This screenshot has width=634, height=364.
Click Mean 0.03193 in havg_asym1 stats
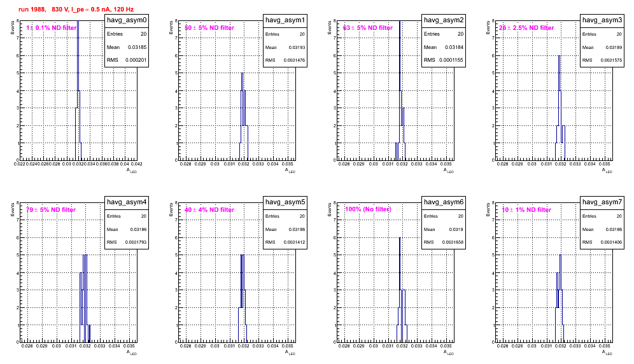[x=285, y=47]
